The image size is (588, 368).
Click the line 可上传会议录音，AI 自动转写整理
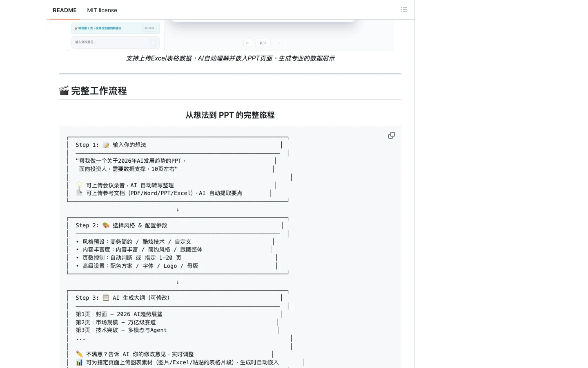(x=125, y=185)
